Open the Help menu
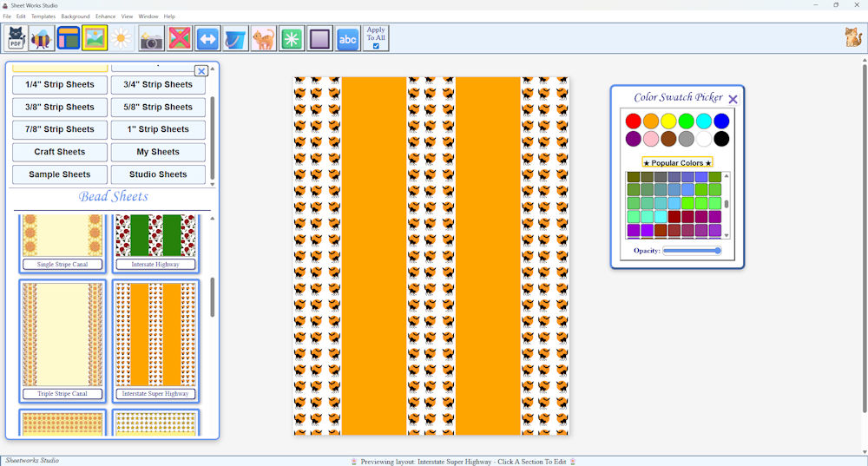The image size is (868, 466). pyautogui.click(x=169, y=16)
